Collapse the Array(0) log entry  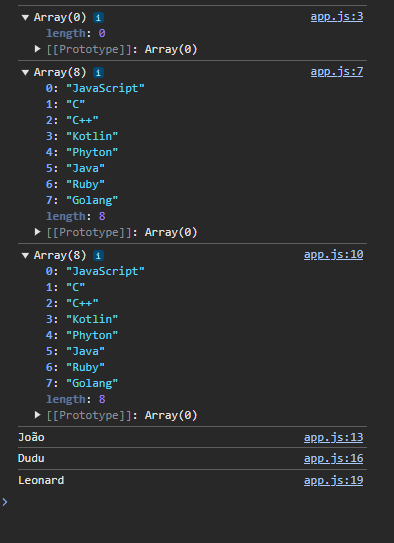point(25,18)
